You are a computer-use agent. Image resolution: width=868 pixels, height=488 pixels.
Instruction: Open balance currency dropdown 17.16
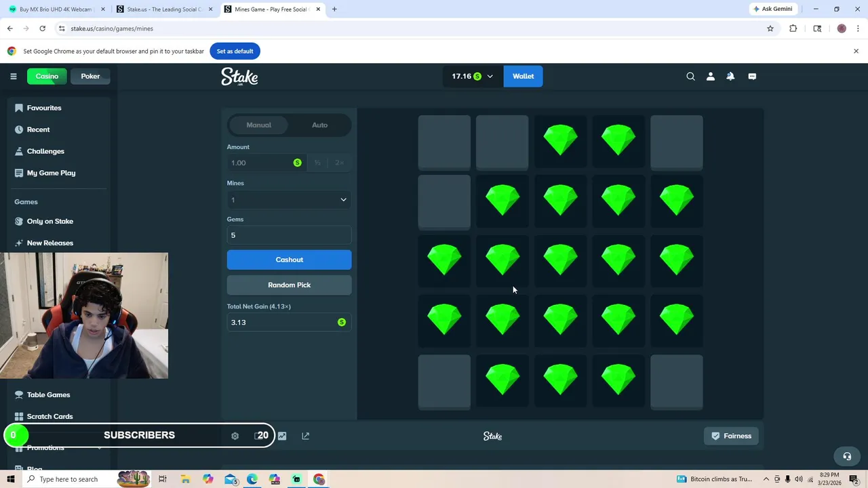tap(473, 77)
